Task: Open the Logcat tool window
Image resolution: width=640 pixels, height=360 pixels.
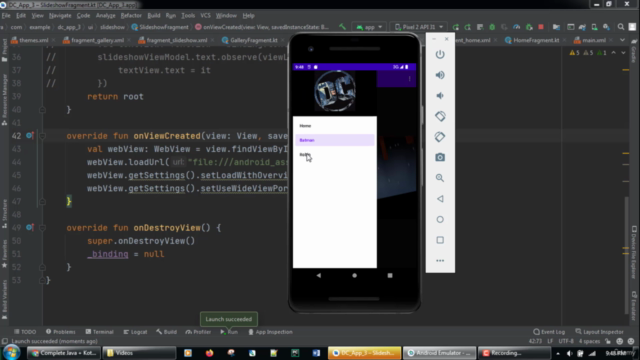Action: coord(135,332)
